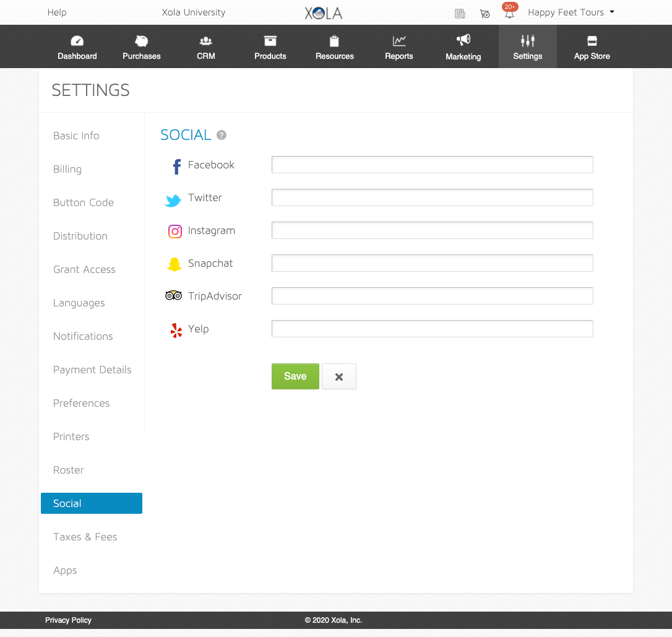Screen dimensions: 672x637
Task: Focus the TripAdvisor URL input field
Action: (433, 296)
